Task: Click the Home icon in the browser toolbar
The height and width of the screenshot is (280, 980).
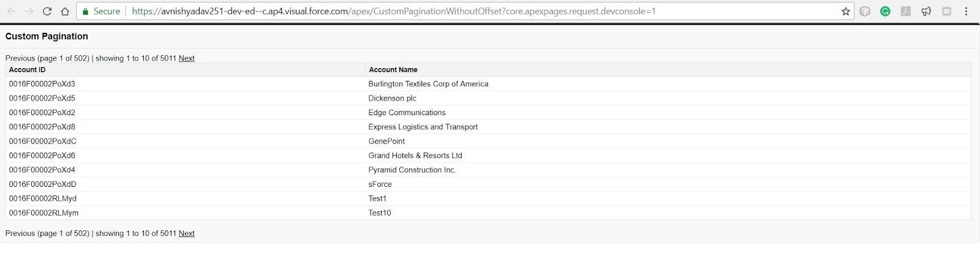Action: 65,11
